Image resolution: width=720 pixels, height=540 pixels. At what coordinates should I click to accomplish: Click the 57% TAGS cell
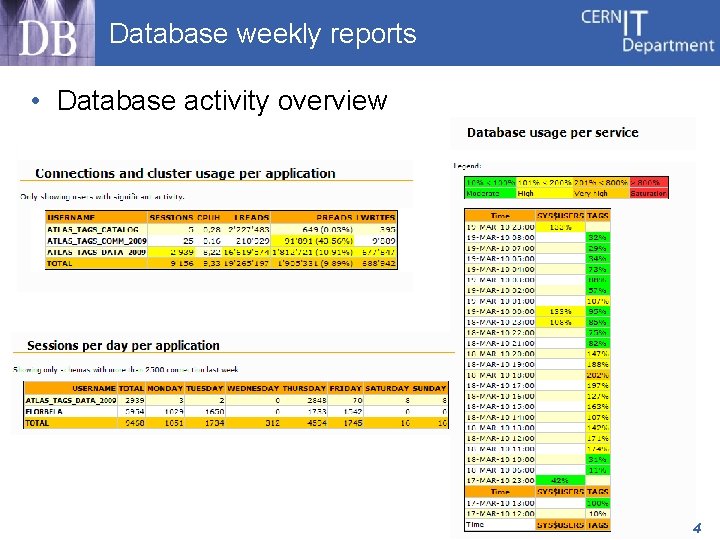click(x=598, y=291)
